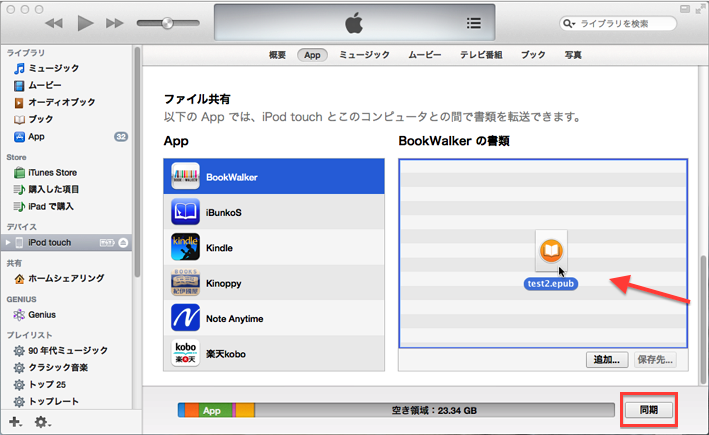Select Kindle in the App list
Screen dimensions: 709x435
click(274, 247)
